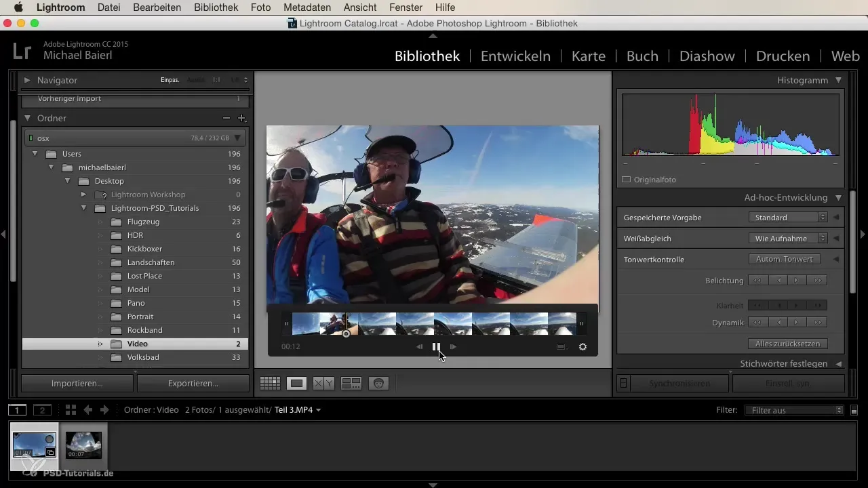The image size is (868, 488).
Task: Open the Metadaten menu
Action: pos(307,7)
